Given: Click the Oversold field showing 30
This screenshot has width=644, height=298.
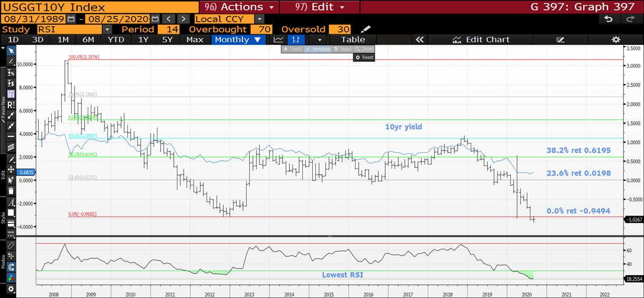Looking at the screenshot, I should pos(340,30).
